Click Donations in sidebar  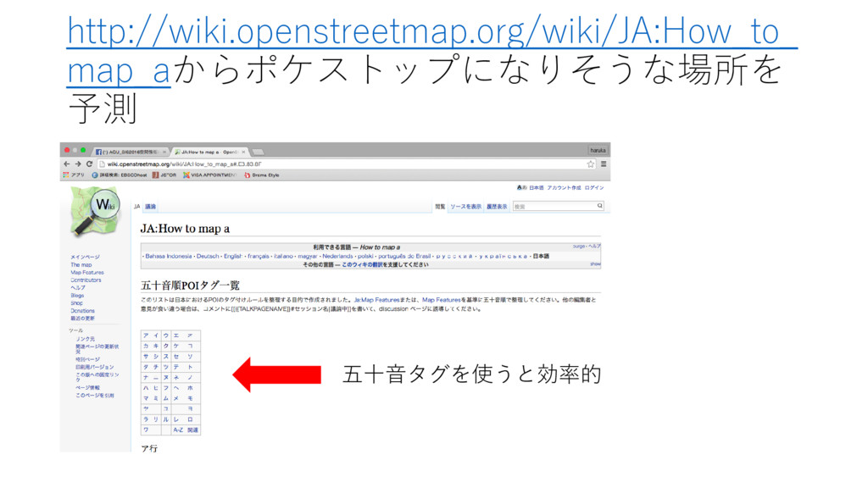tap(82, 311)
